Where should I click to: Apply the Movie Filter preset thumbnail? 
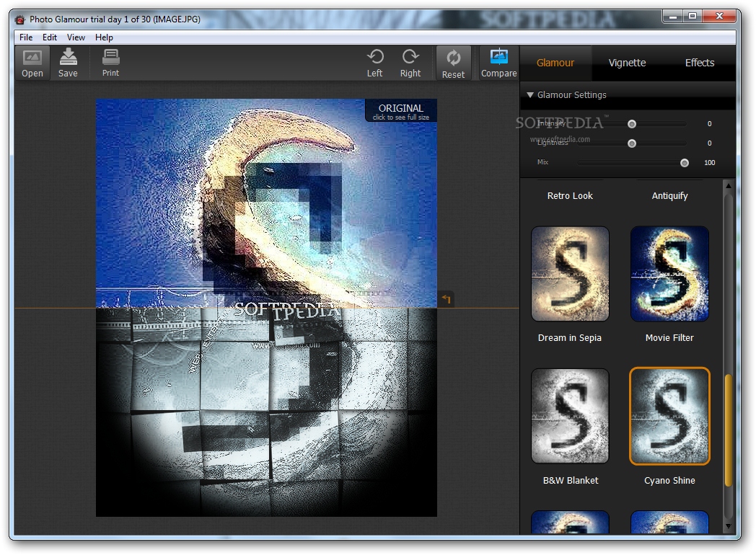pyautogui.click(x=669, y=274)
